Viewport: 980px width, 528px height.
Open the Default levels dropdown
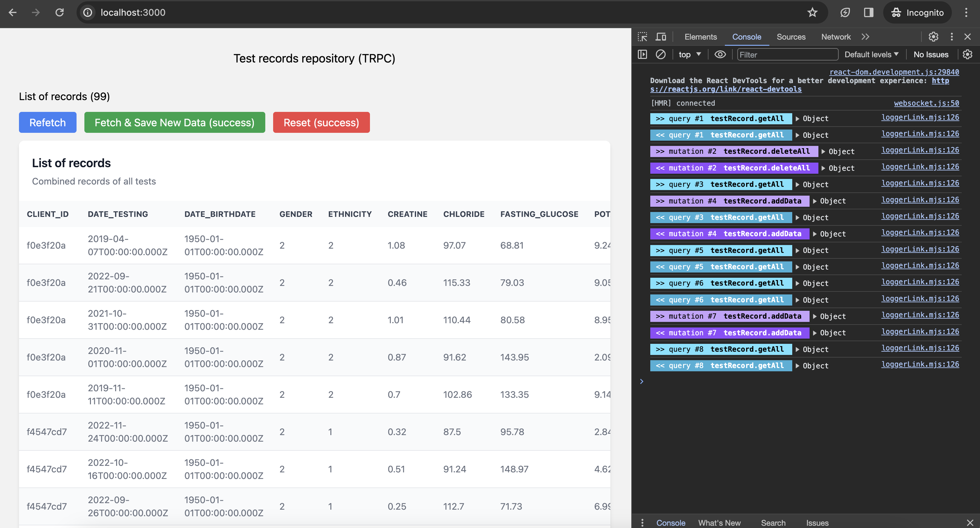(871, 54)
